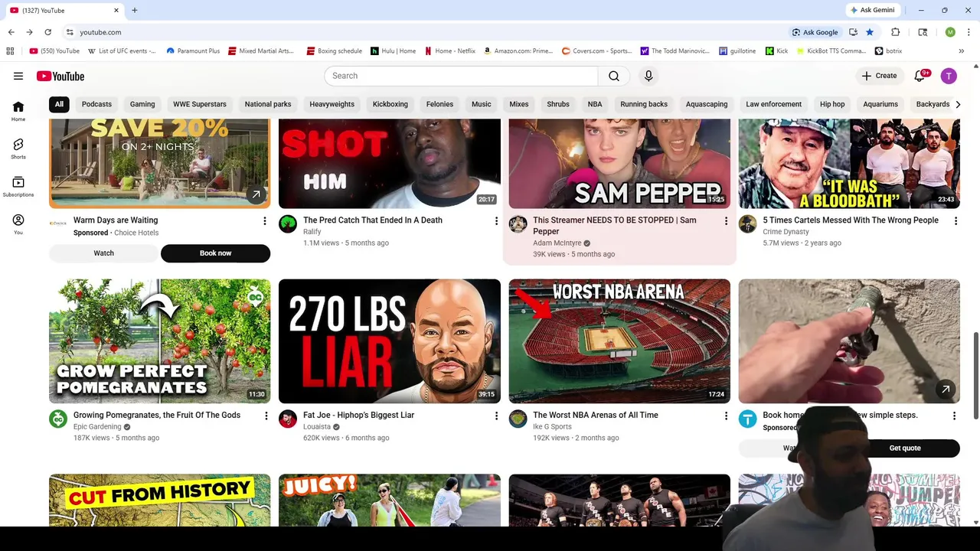The image size is (980, 551).
Task: Select the Law enforcement chip
Action: 774,104
